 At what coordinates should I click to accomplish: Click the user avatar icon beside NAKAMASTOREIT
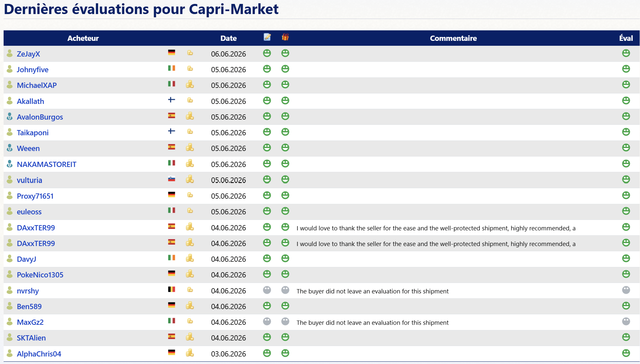10,164
